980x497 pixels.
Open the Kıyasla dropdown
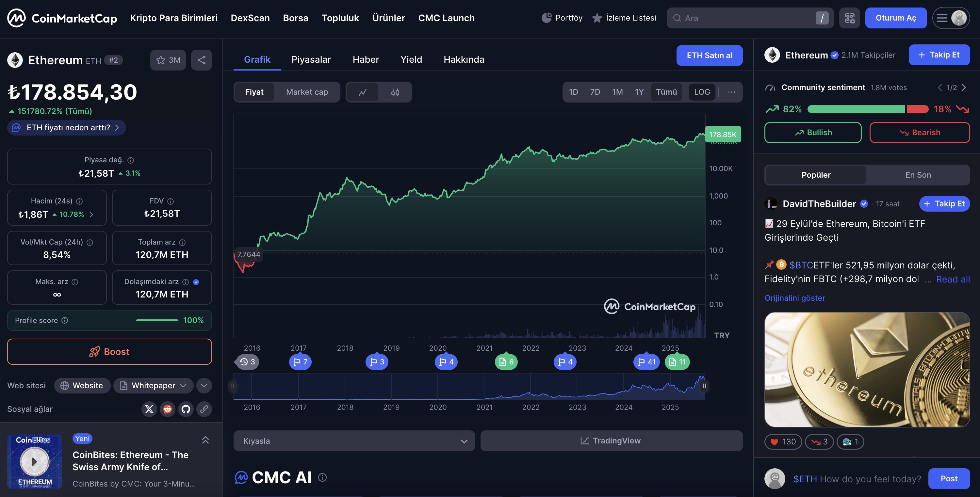[354, 441]
